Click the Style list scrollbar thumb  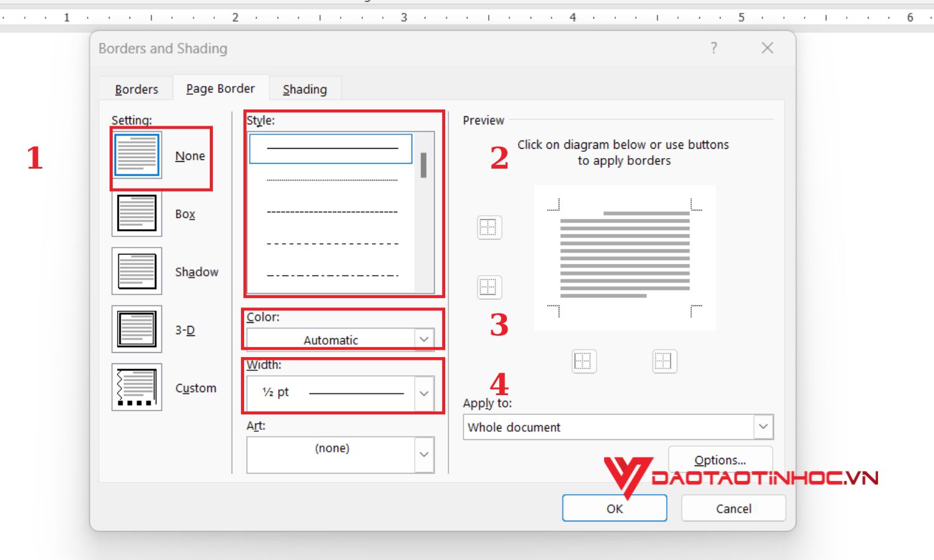click(423, 165)
